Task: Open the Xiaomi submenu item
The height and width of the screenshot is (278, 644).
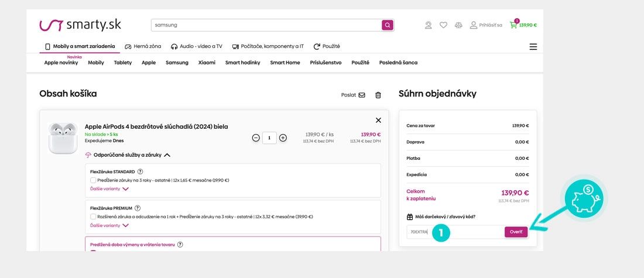Action: [x=207, y=63]
